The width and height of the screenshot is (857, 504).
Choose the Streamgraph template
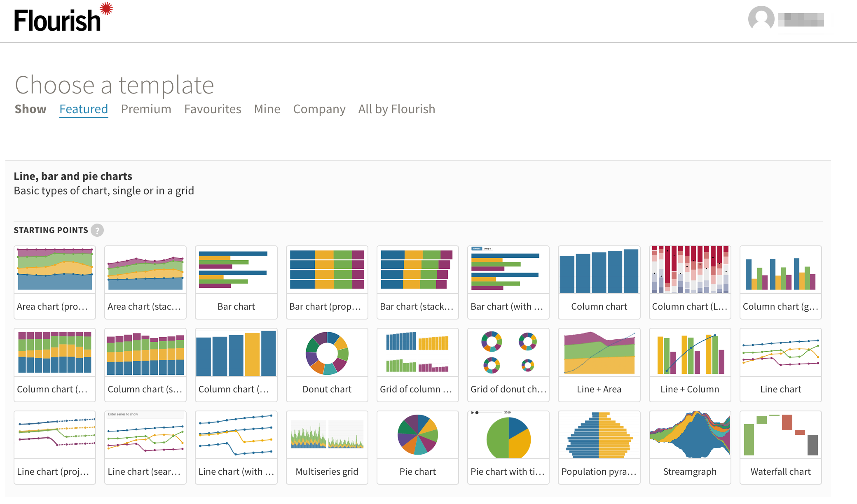click(x=690, y=448)
